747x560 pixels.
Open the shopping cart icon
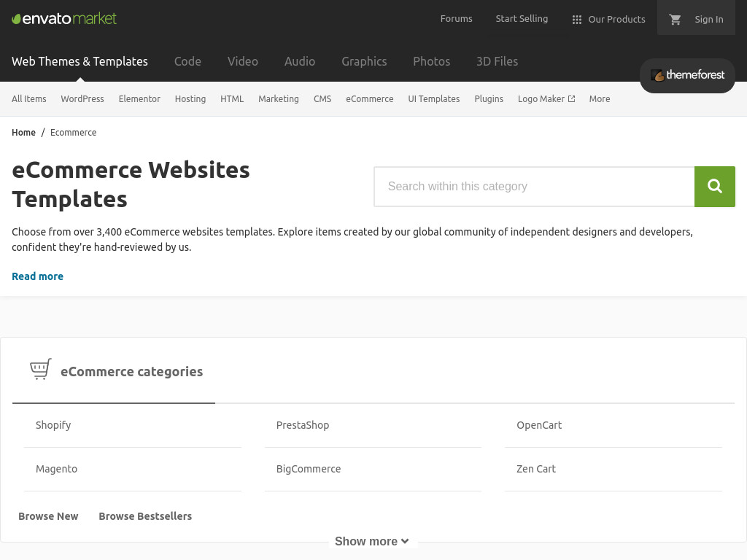pos(675,20)
